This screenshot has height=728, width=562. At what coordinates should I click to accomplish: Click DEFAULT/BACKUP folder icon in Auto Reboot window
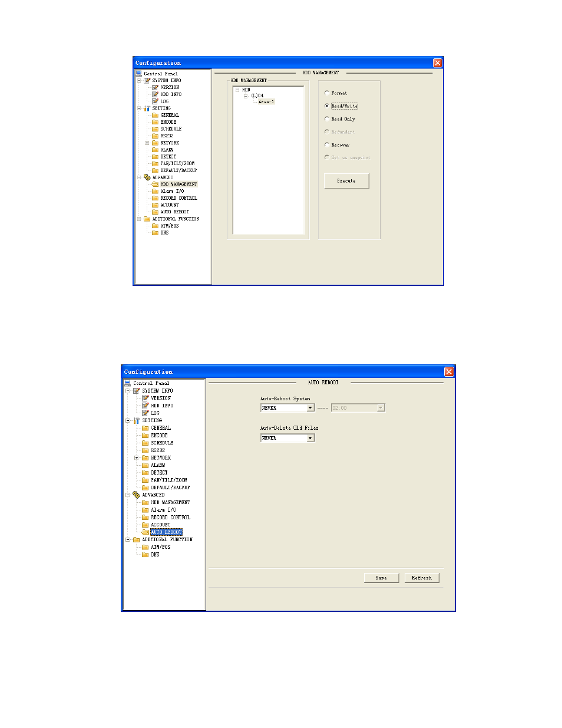click(x=146, y=487)
